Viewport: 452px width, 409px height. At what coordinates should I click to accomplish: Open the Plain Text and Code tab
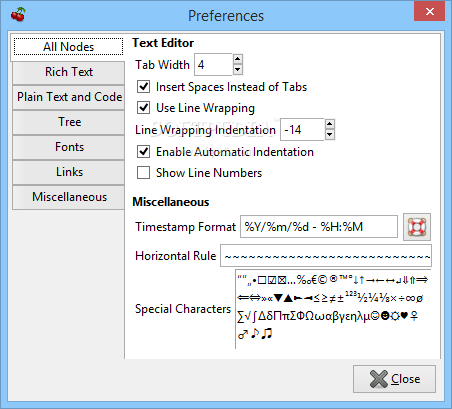point(68,97)
